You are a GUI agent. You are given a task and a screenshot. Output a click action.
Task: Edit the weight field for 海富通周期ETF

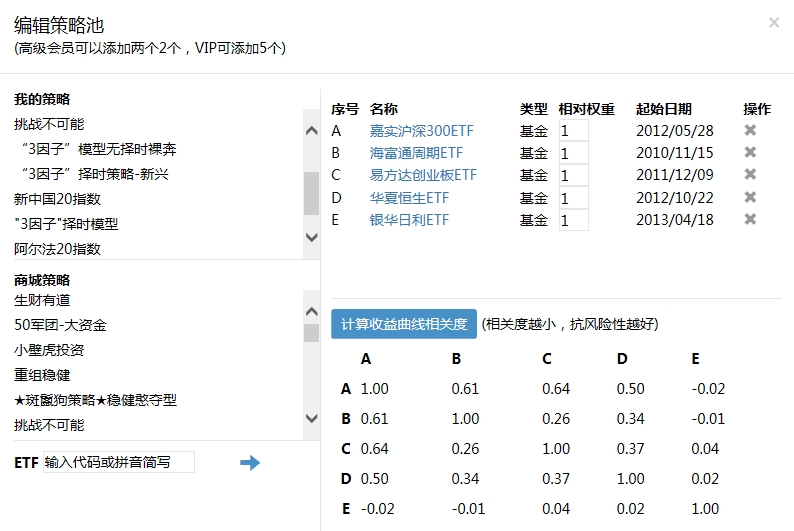tap(574, 154)
